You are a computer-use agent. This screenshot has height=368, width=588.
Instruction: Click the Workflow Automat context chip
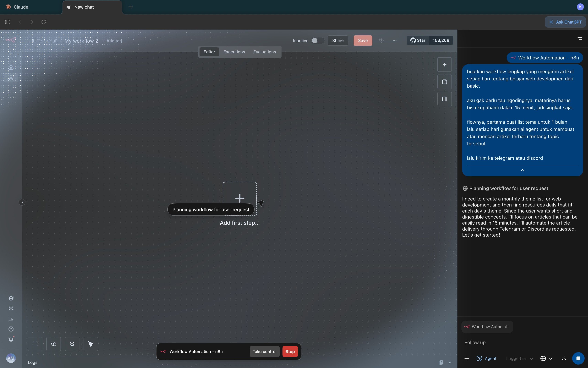click(487, 327)
